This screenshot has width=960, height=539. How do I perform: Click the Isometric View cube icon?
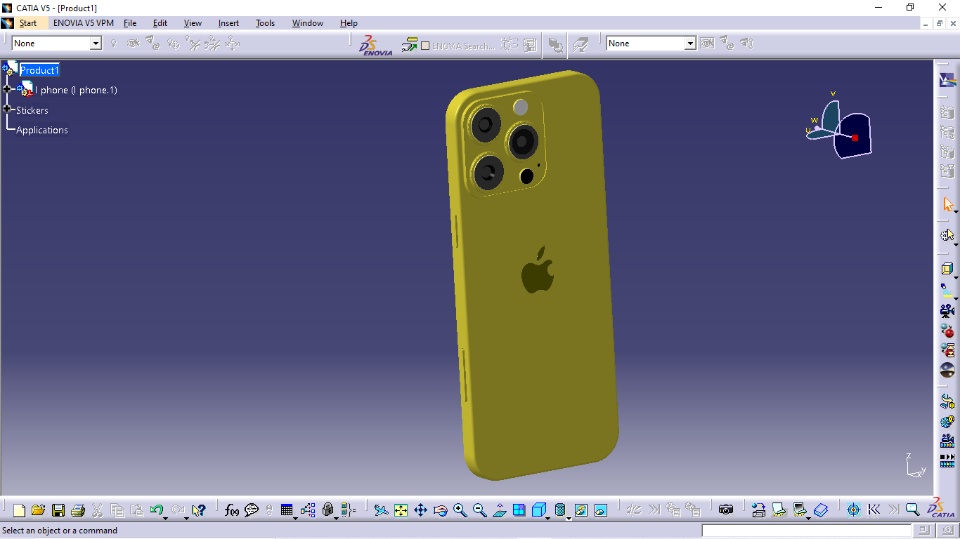pos(538,510)
